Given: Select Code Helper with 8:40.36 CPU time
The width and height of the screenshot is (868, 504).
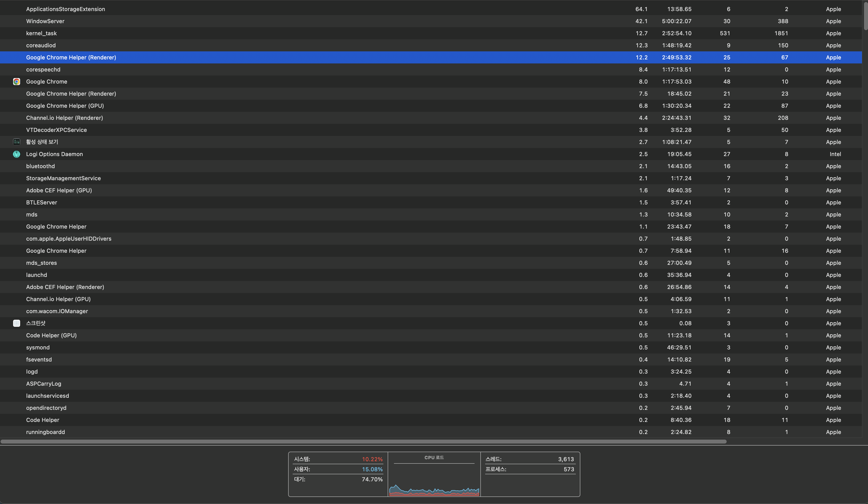Looking at the screenshot, I should [431, 420].
